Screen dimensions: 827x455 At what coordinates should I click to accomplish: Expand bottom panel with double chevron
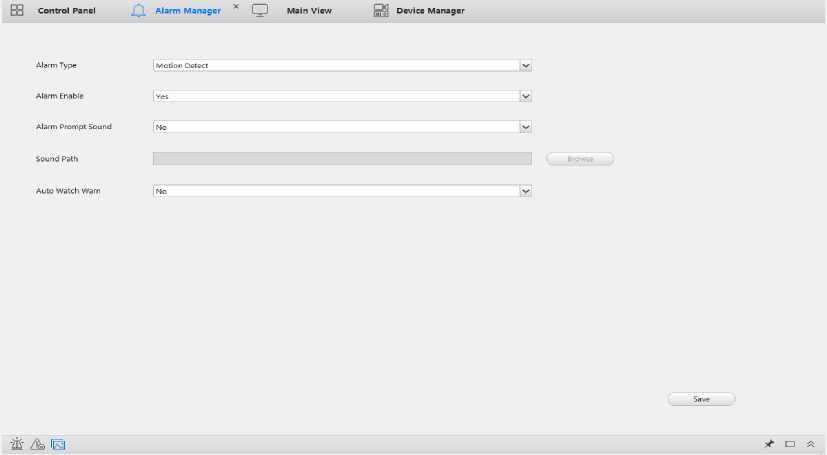point(810,443)
